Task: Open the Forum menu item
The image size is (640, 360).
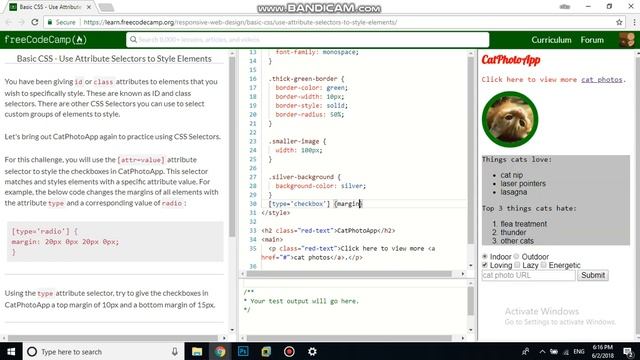Action: [592, 40]
